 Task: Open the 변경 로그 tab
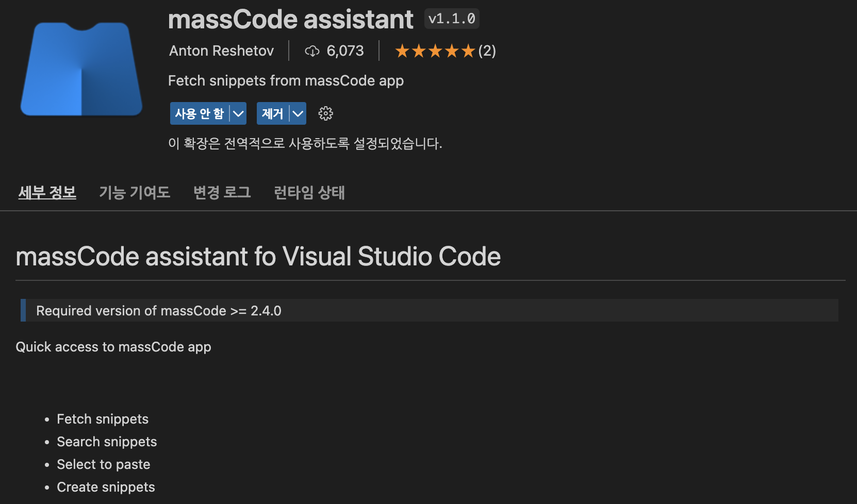pos(222,192)
